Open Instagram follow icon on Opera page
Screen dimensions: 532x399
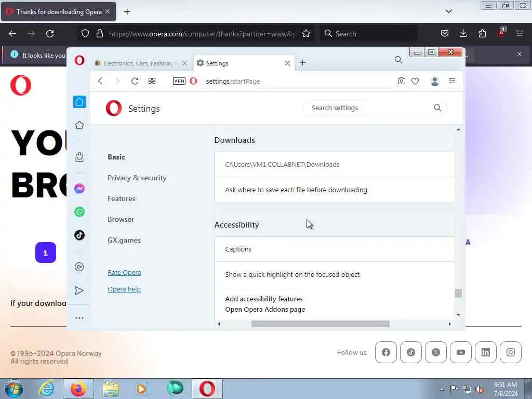(511, 353)
